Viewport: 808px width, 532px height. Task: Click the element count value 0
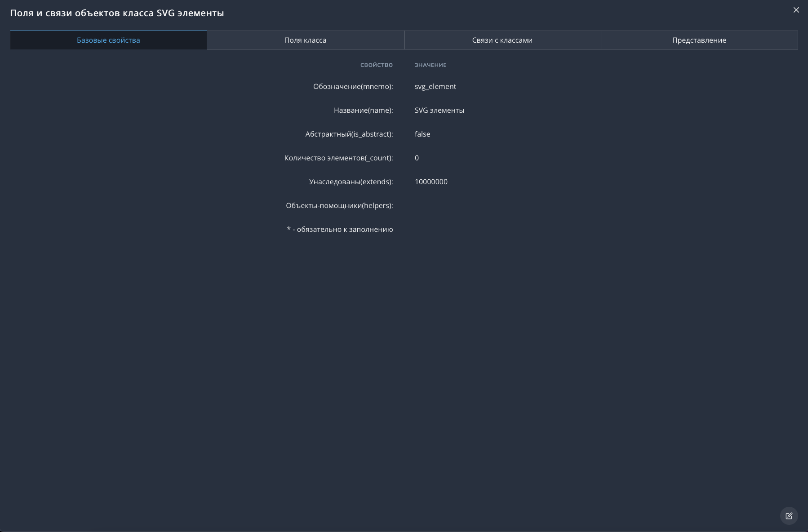[417, 158]
